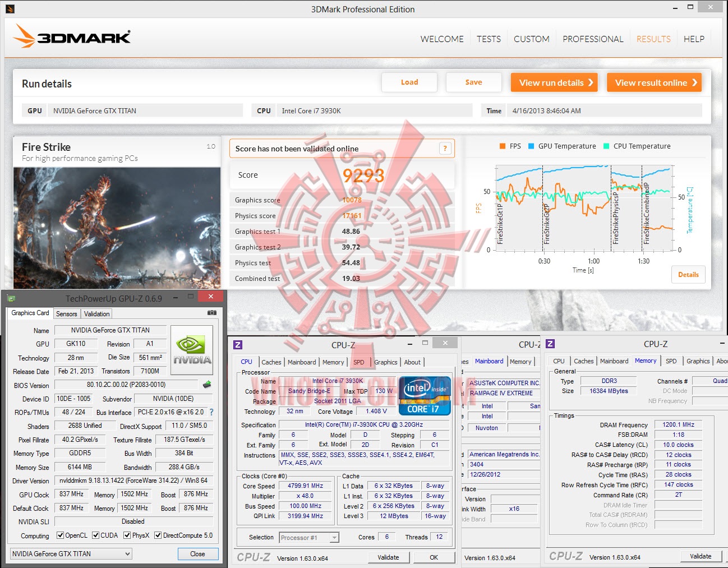
Task: Click the Multiplier value x 48.0
Action: tap(306, 496)
